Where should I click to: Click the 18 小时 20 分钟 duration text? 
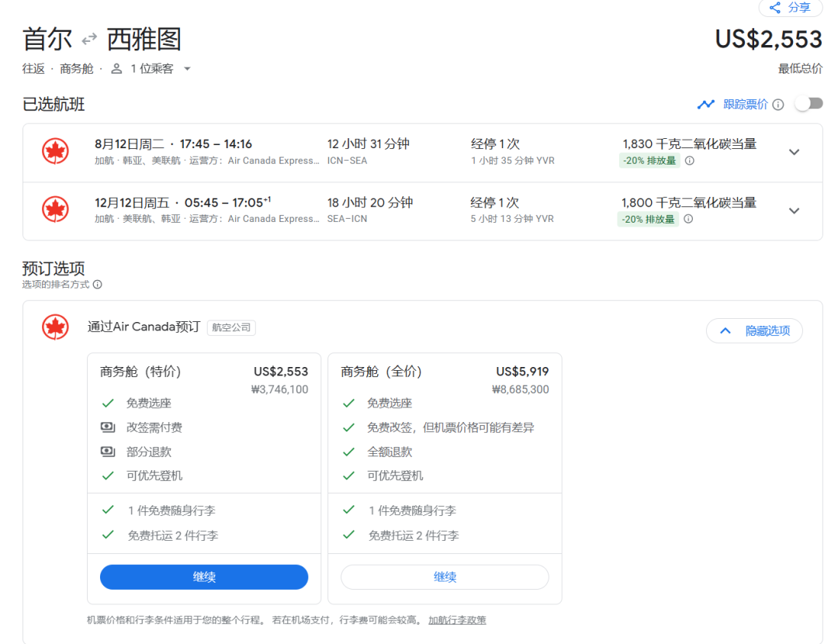370,203
